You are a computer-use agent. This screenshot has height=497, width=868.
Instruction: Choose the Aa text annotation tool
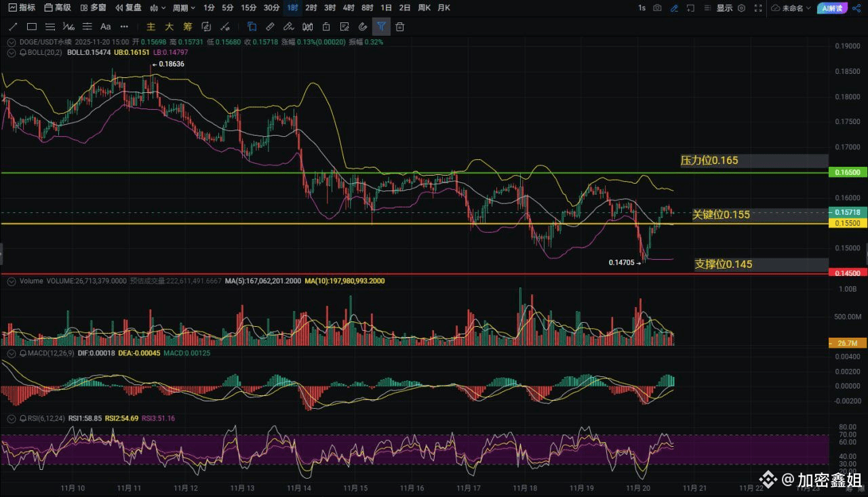click(105, 26)
